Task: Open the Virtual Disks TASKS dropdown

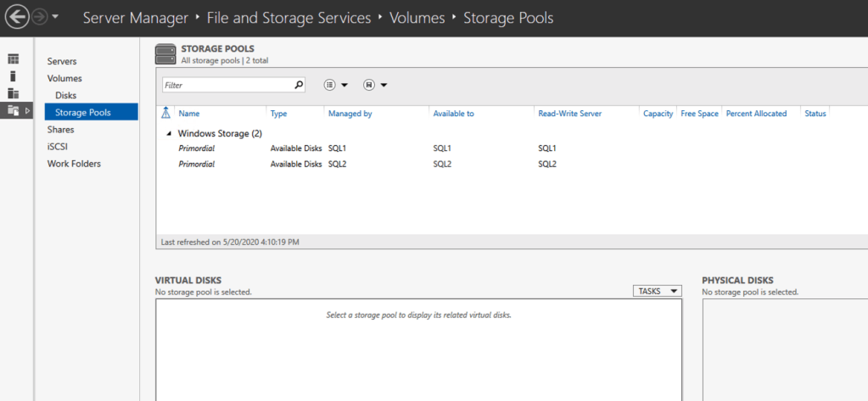Action: click(x=657, y=291)
